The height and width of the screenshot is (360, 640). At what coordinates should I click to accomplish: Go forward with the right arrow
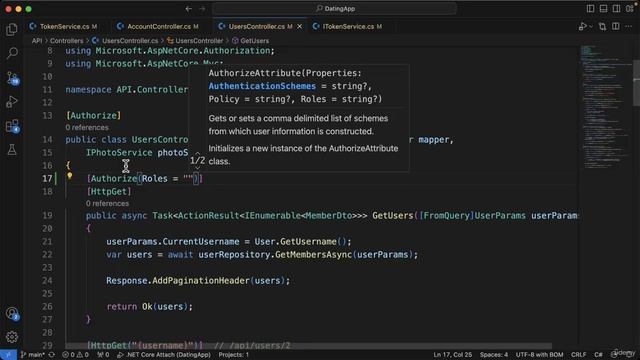(202, 9)
